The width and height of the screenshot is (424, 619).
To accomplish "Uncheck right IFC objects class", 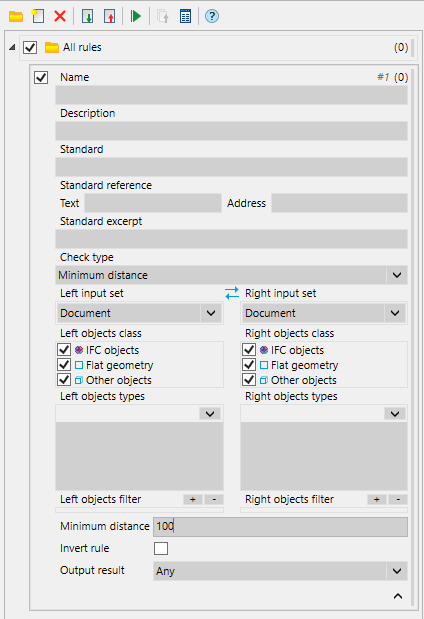I will (x=249, y=350).
